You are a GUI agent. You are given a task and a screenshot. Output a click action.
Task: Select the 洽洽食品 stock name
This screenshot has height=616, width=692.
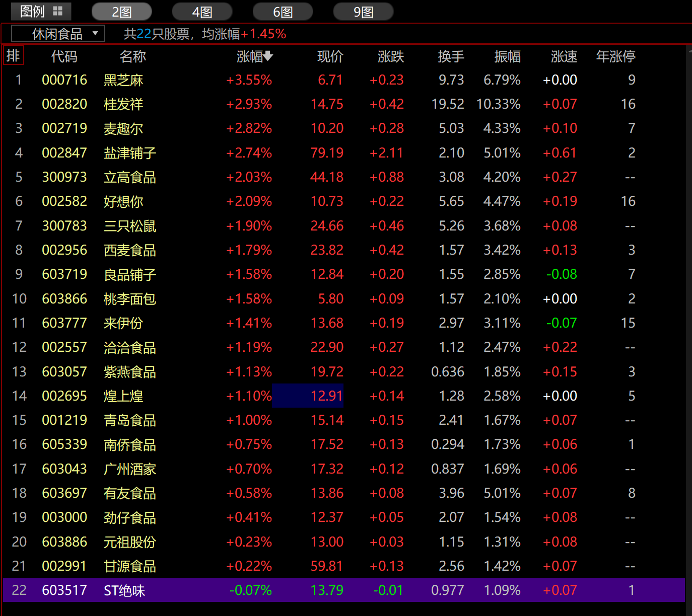130,347
